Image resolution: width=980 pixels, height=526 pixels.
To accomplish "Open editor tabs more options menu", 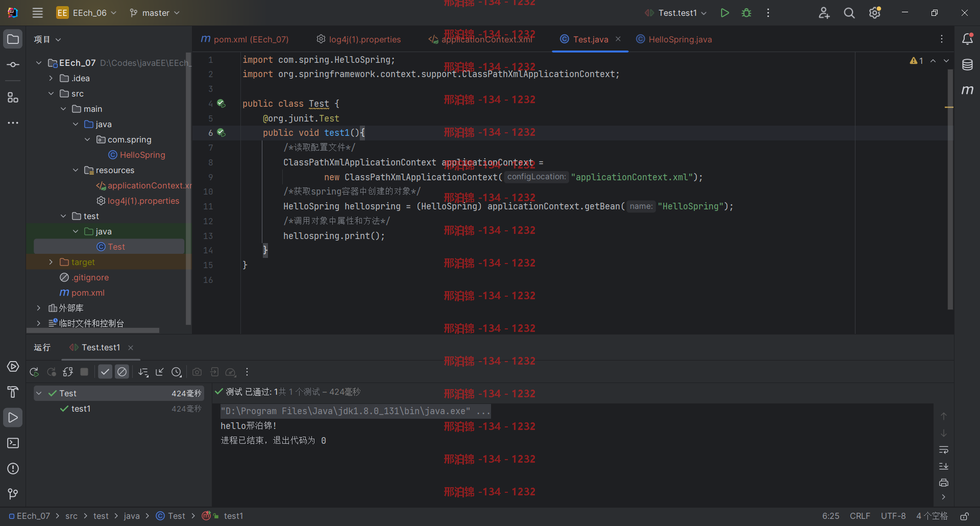I will point(942,39).
